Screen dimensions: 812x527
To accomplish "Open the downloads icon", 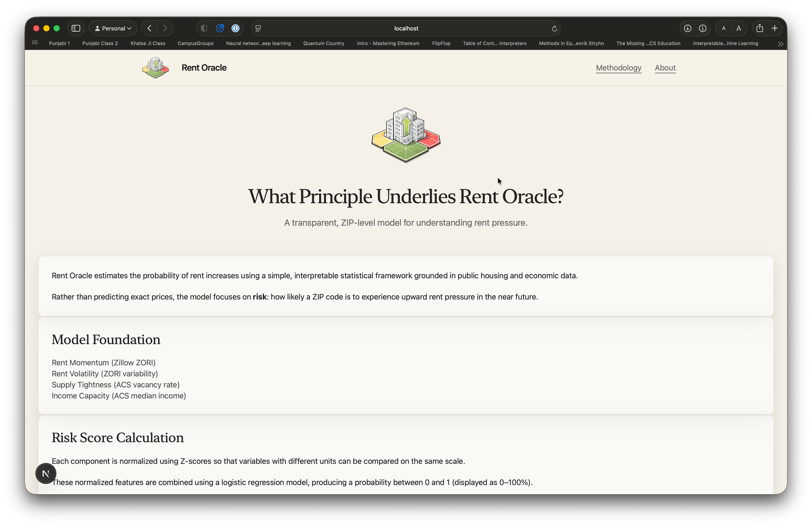I will click(688, 28).
